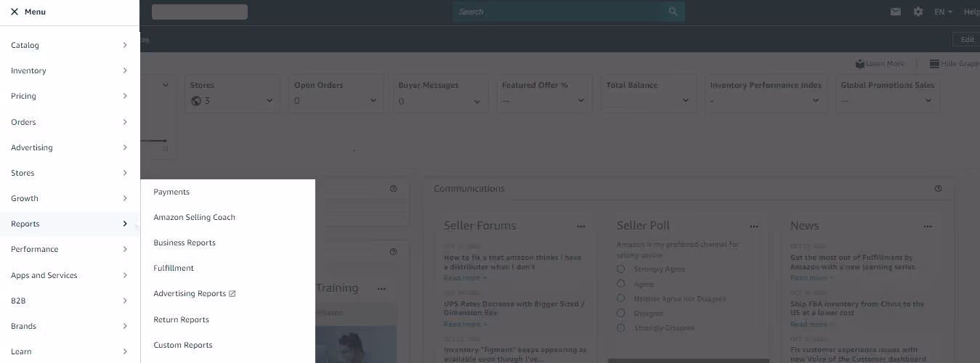Expand Inventory Performance Index dropdown
980x363 pixels.
816,101
